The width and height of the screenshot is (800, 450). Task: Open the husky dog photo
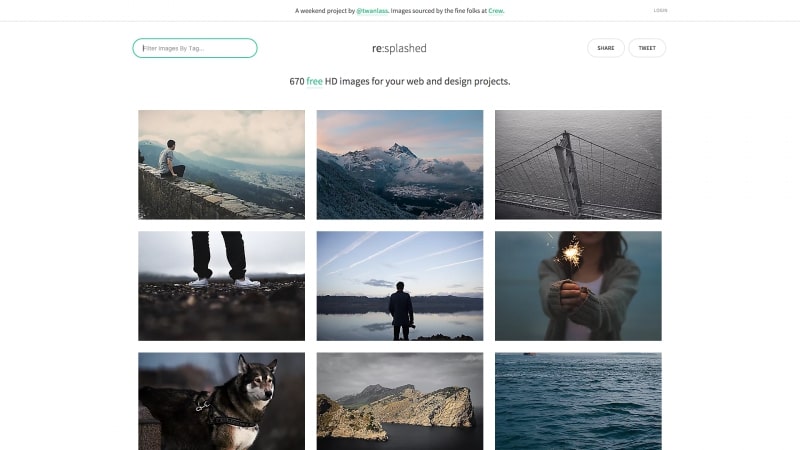coord(221,401)
